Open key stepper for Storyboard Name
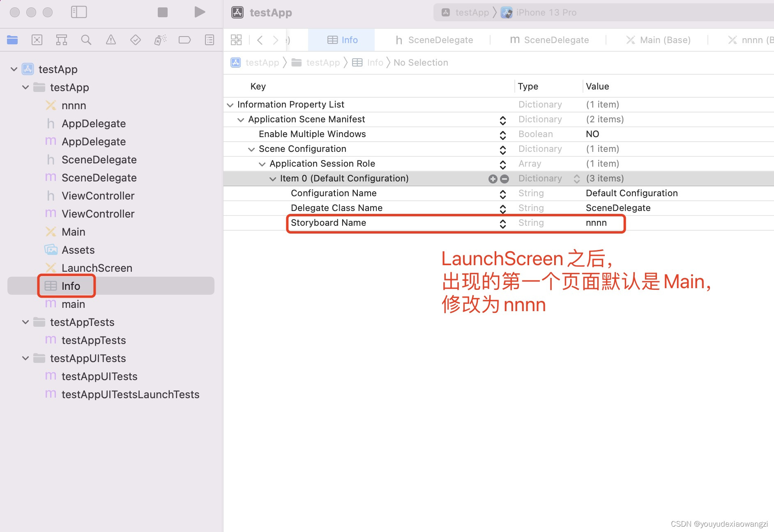Viewport: 774px width, 532px height. pos(503,223)
